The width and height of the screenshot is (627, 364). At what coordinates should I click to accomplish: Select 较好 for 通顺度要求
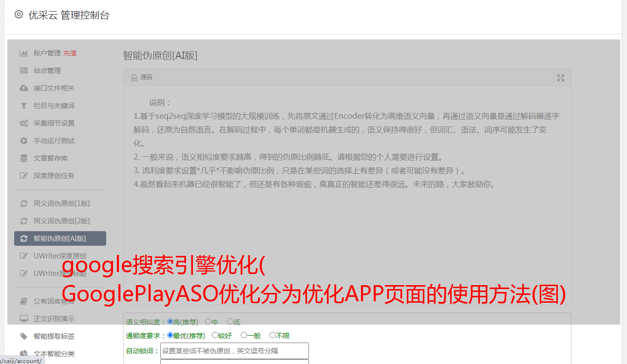[215, 335]
